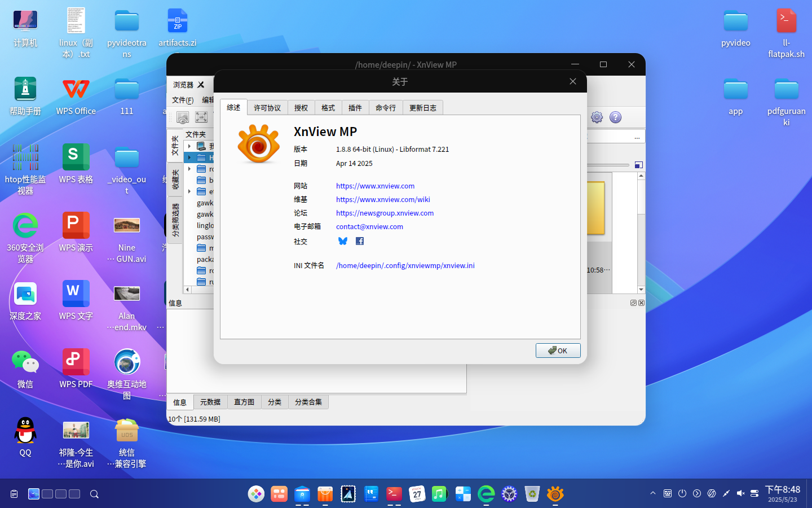Open the trash icon in dock
Image resolution: width=812 pixels, height=508 pixels.
[532, 494]
